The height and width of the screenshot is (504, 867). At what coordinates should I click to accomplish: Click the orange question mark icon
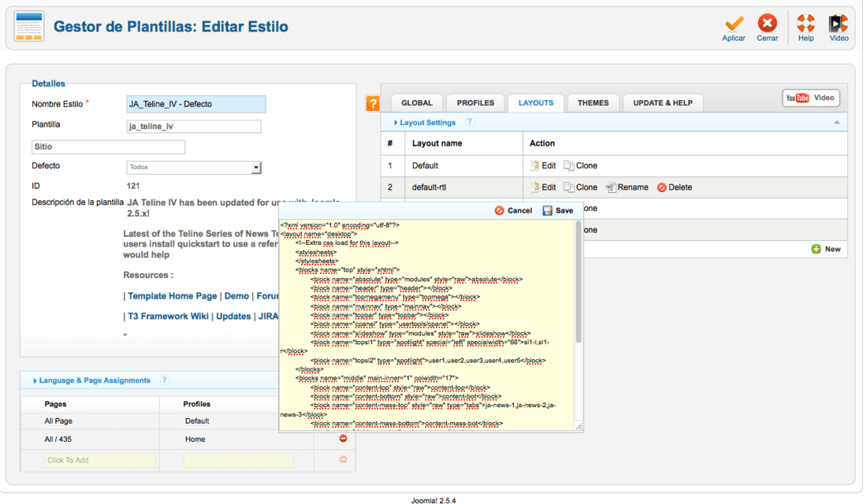pos(374,103)
